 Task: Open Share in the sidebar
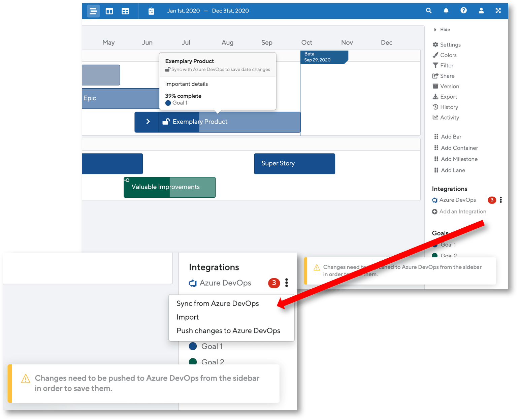444,76
